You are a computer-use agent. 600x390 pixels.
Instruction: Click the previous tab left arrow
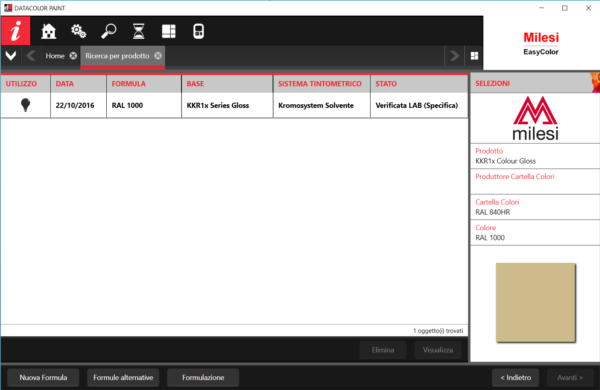tap(31, 56)
